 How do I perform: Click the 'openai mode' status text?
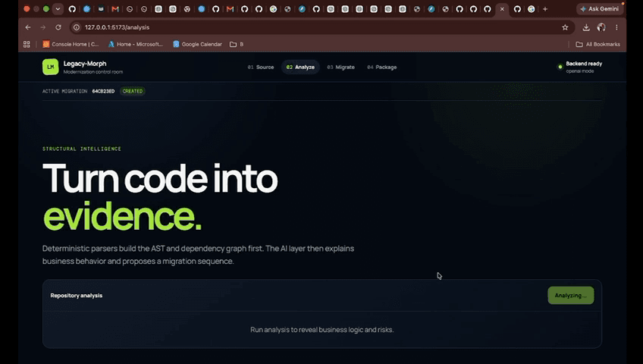[x=580, y=71]
